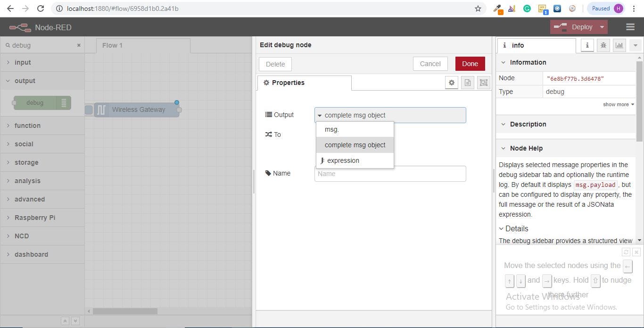Screen dimensions: 644x328
Task: Clear the debug search with the x
Action: (x=79, y=45)
